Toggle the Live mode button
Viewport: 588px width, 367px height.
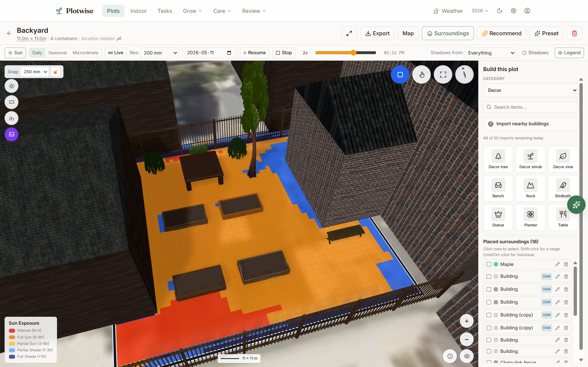[x=116, y=53]
